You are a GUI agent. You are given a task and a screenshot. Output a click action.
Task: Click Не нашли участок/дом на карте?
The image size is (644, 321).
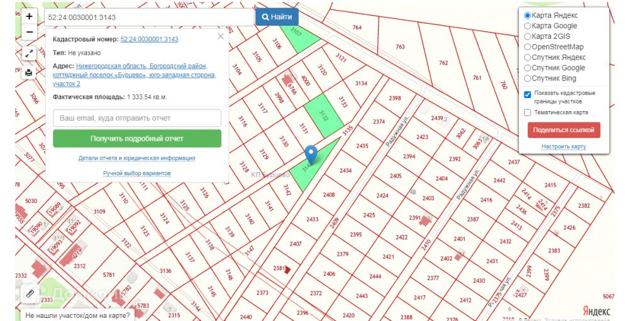coord(77,316)
